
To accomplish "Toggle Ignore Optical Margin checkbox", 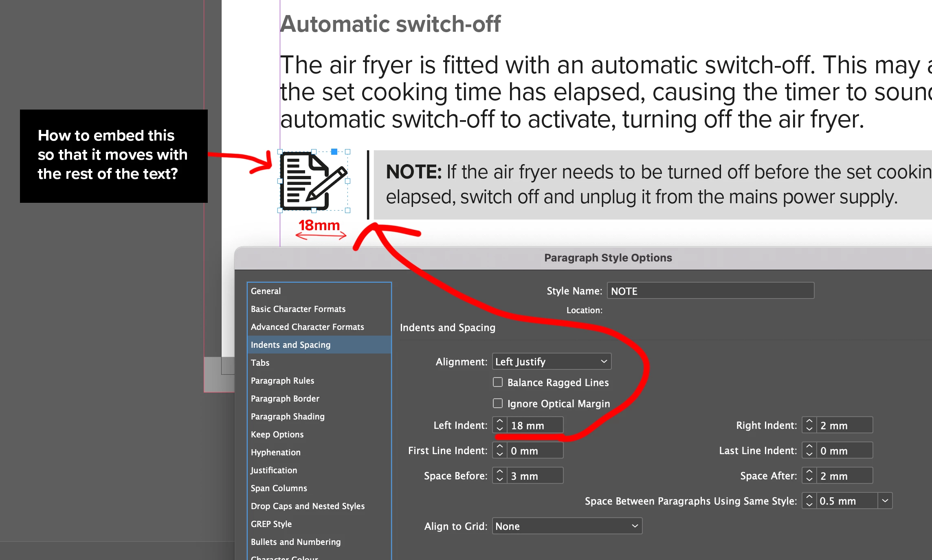I will tap(498, 404).
